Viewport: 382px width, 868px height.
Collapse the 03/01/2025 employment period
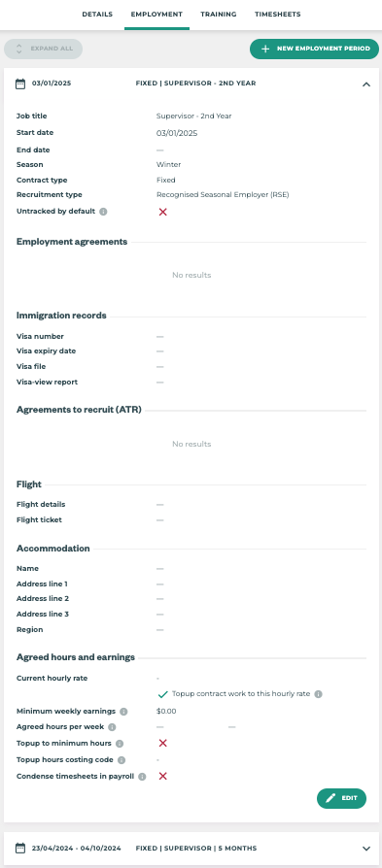(365, 84)
